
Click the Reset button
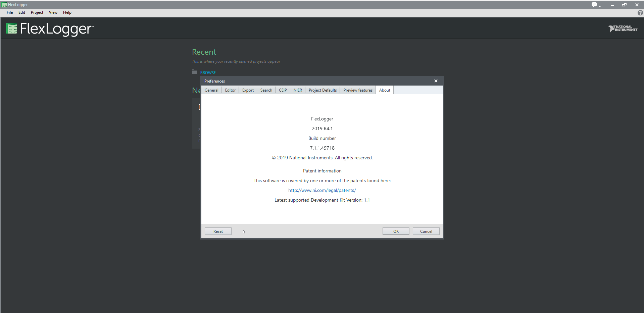(x=218, y=231)
